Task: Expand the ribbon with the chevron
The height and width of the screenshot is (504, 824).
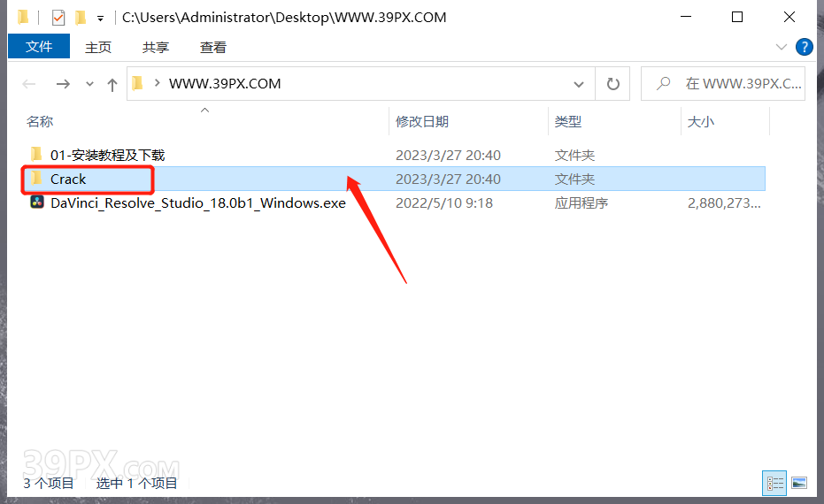Action: [782, 47]
